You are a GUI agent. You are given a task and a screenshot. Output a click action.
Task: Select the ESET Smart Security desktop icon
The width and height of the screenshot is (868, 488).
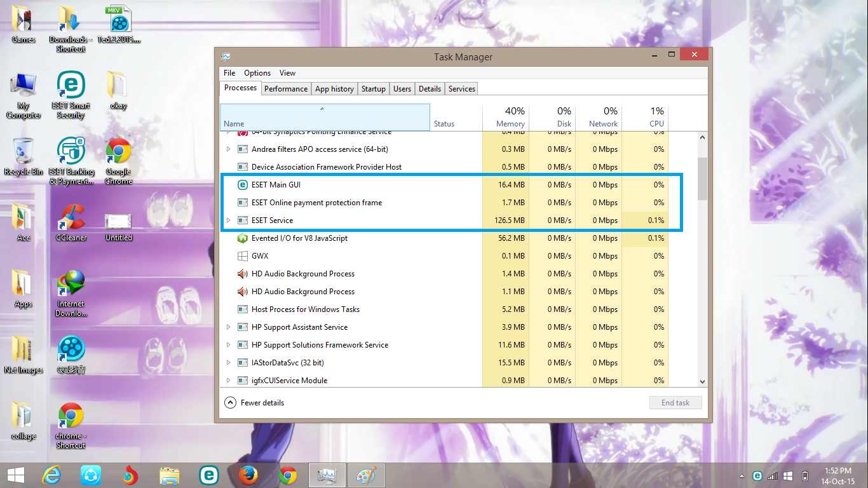[71, 95]
